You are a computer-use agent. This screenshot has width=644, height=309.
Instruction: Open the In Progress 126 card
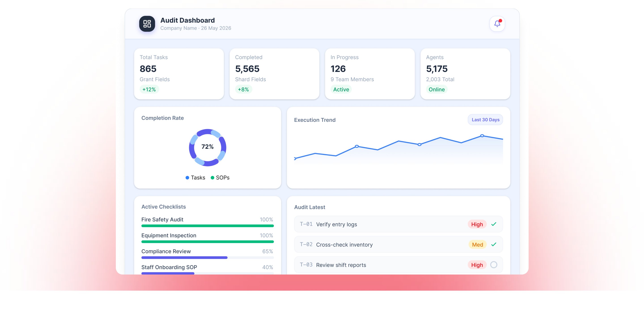pos(370,74)
